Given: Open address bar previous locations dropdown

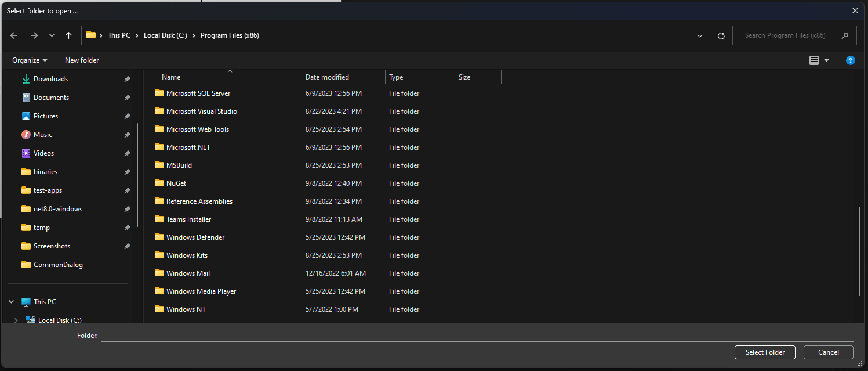Looking at the screenshot, I should click(701, 35).
